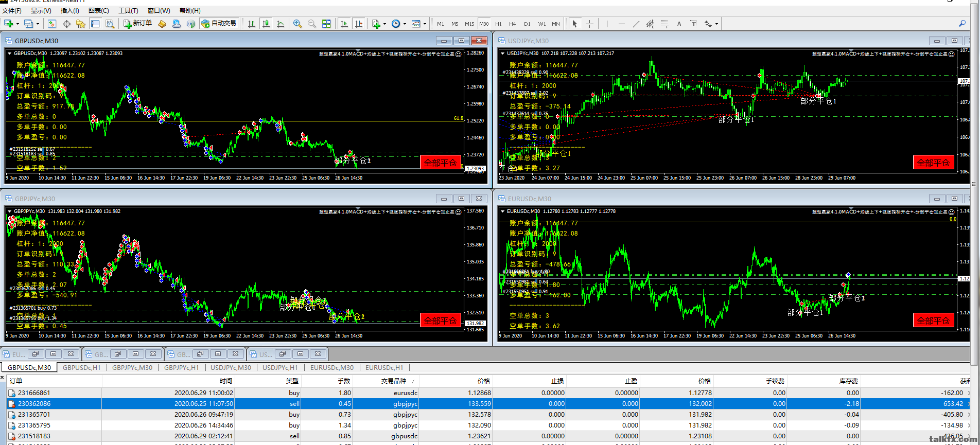Select the W1 timeframe
Viewport: 980px width, 445px height.
tap(542, 24)
